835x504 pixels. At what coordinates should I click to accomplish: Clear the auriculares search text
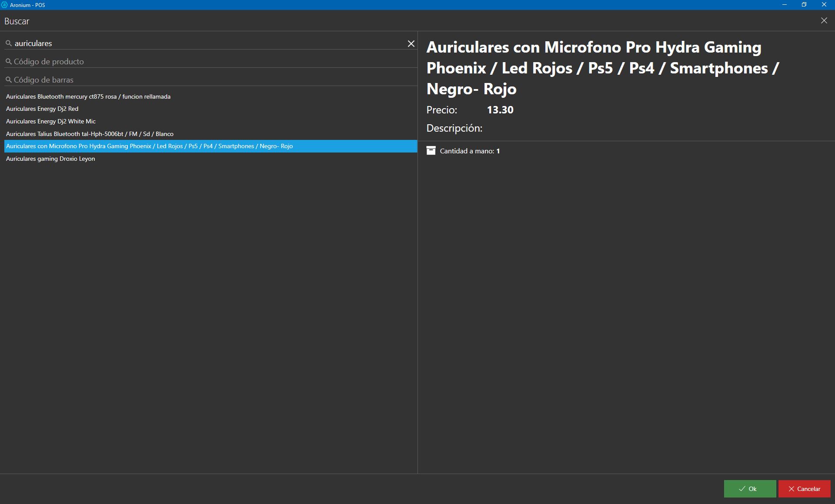(x=411, y=43)
